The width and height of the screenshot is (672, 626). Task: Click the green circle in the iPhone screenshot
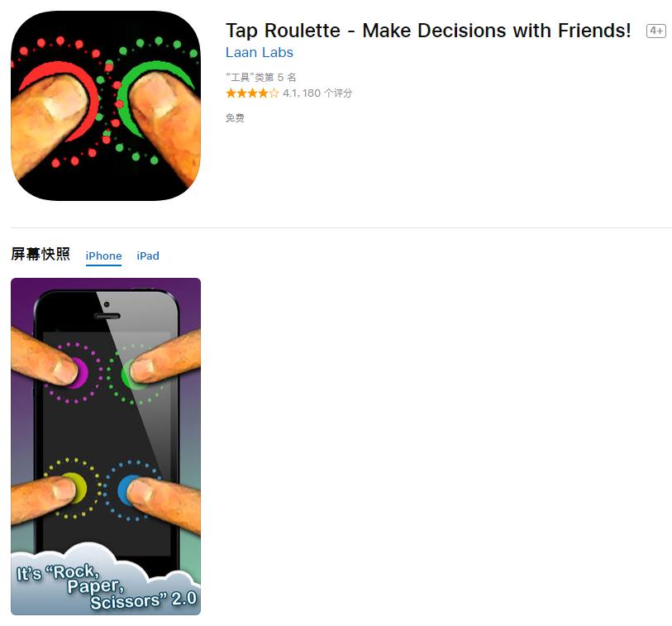129,375
